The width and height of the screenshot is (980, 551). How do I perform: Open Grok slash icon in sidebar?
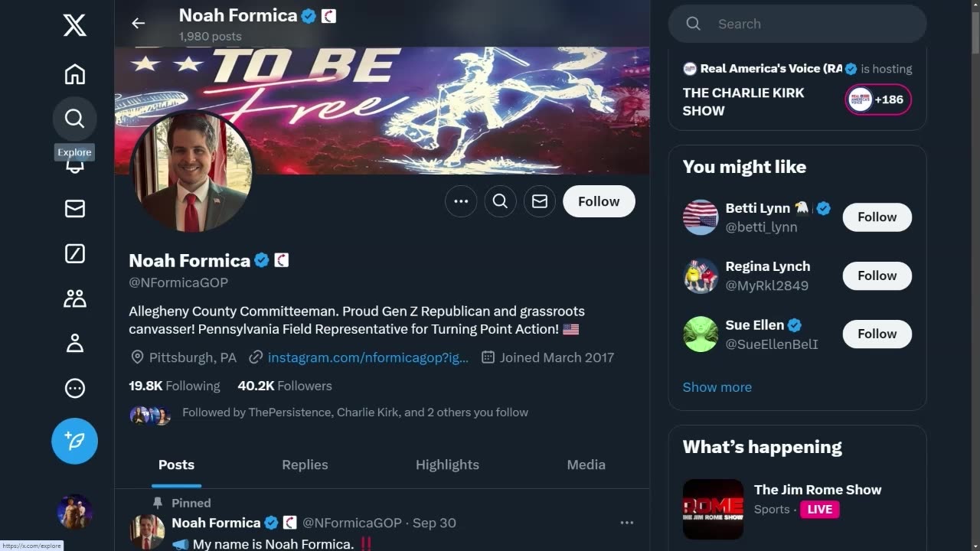[x=74, y=253]
